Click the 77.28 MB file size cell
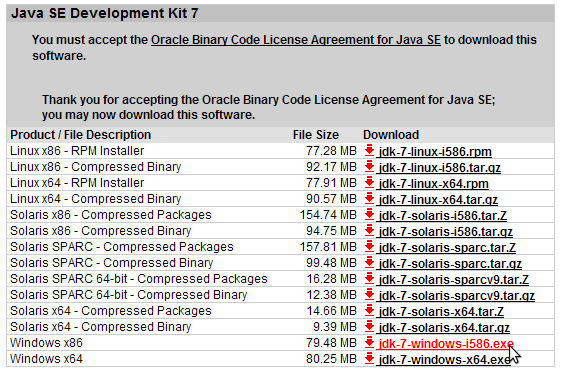 pos(331,151)
